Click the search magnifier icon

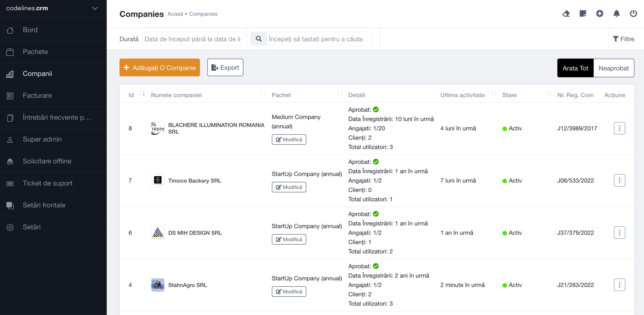(259, 39)
